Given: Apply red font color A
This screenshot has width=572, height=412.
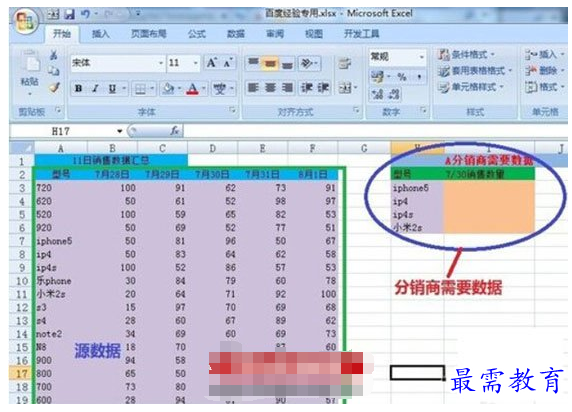Looking at the screenshot, I should pyautogui.click(x=193, y=88).
